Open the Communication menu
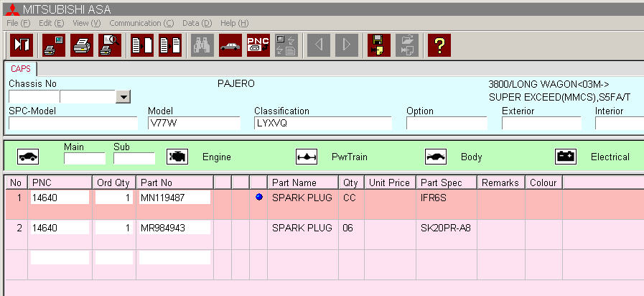 [x=141, y=23]
